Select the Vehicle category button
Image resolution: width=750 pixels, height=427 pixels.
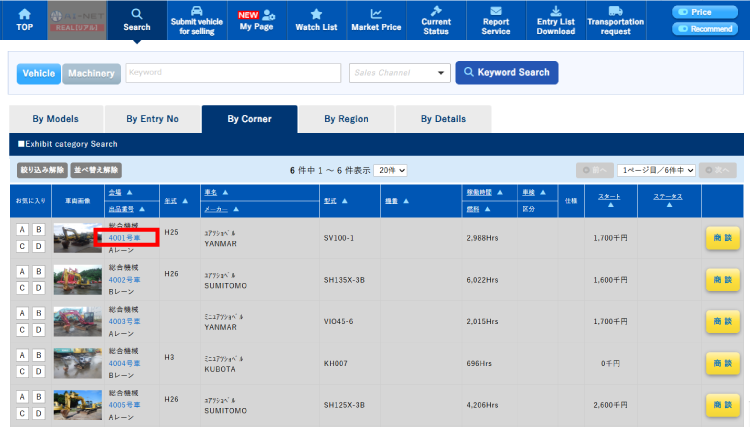(x=39, y=74)
